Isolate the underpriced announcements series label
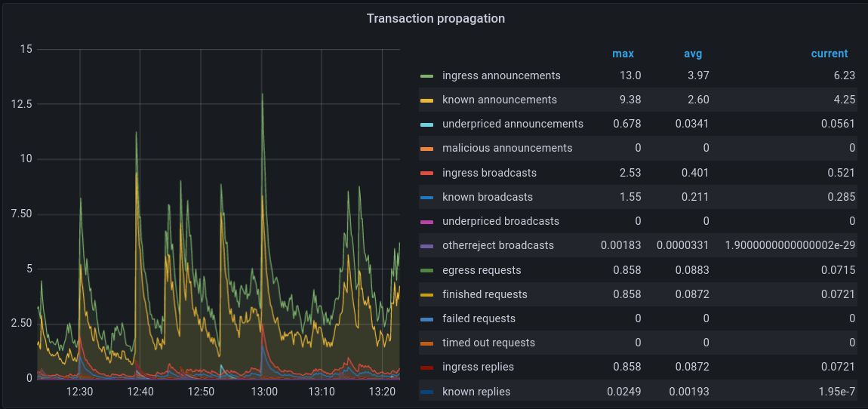Screen dimensions: 868x409 [x=512, y=124]
